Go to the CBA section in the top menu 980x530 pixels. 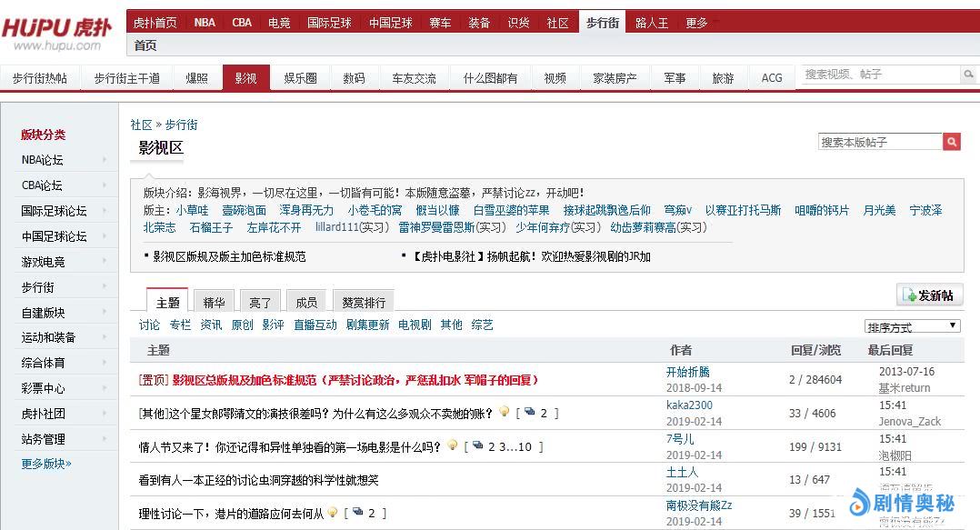pos(242,23)
